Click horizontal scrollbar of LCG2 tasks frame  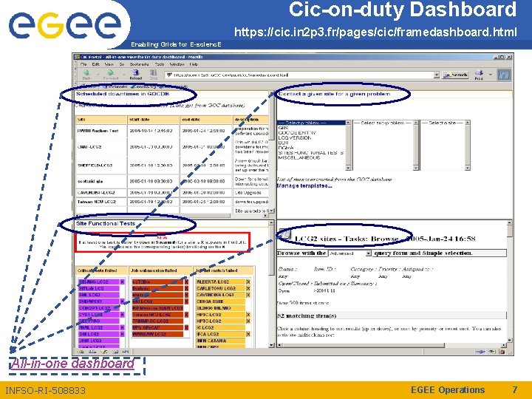point(392,345)
